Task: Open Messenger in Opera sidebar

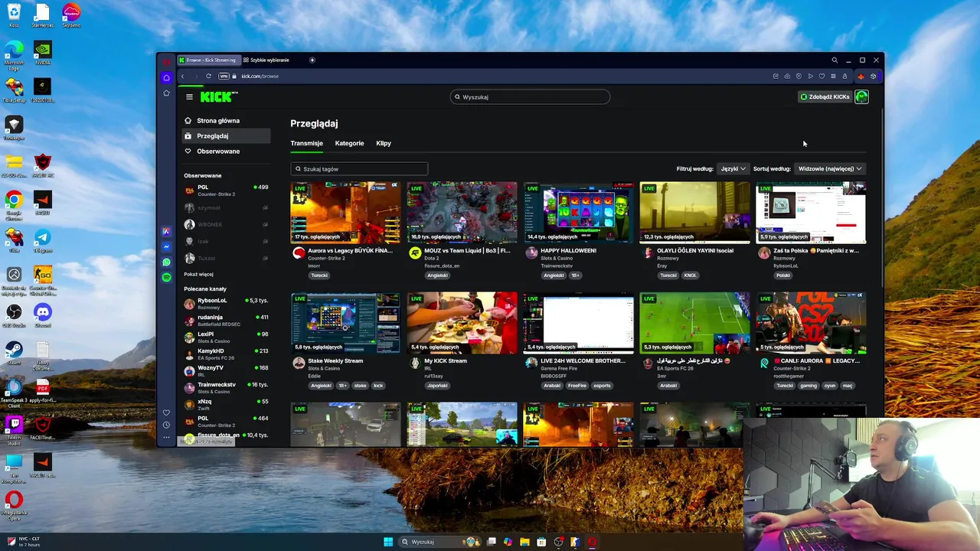Action: click(x=166, y=246)
